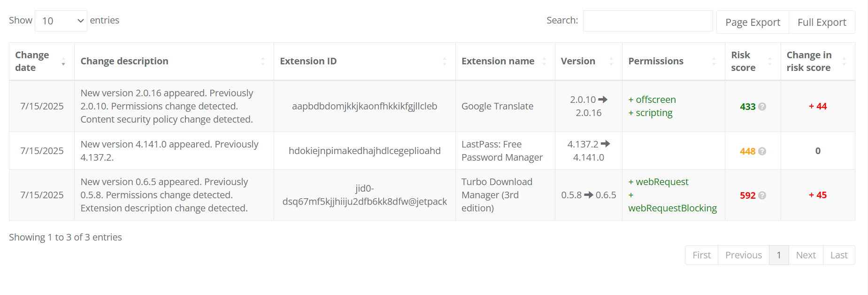Click help icon next to risk score 448
Screen dimensions: 868x295
762,151
